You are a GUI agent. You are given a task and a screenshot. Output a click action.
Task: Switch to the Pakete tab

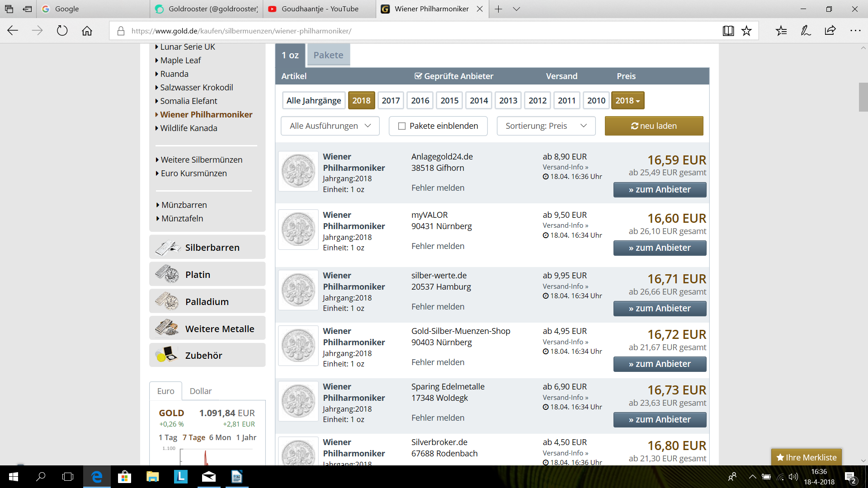[x=328, y=55]
